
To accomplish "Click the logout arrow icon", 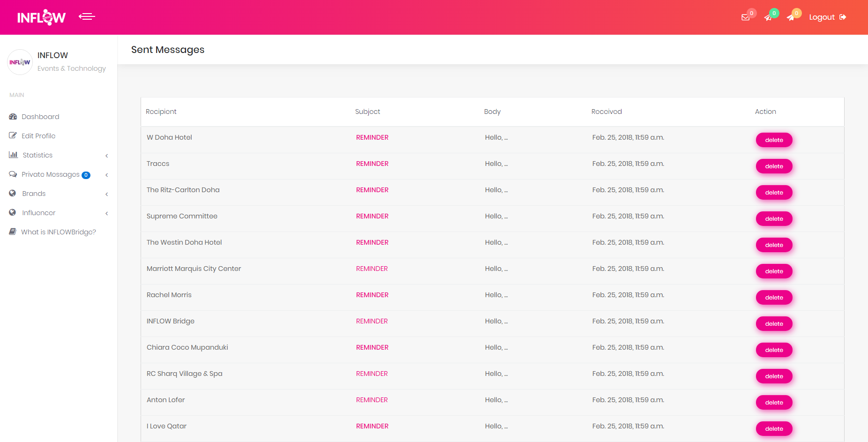I will [x=843, y=17].
